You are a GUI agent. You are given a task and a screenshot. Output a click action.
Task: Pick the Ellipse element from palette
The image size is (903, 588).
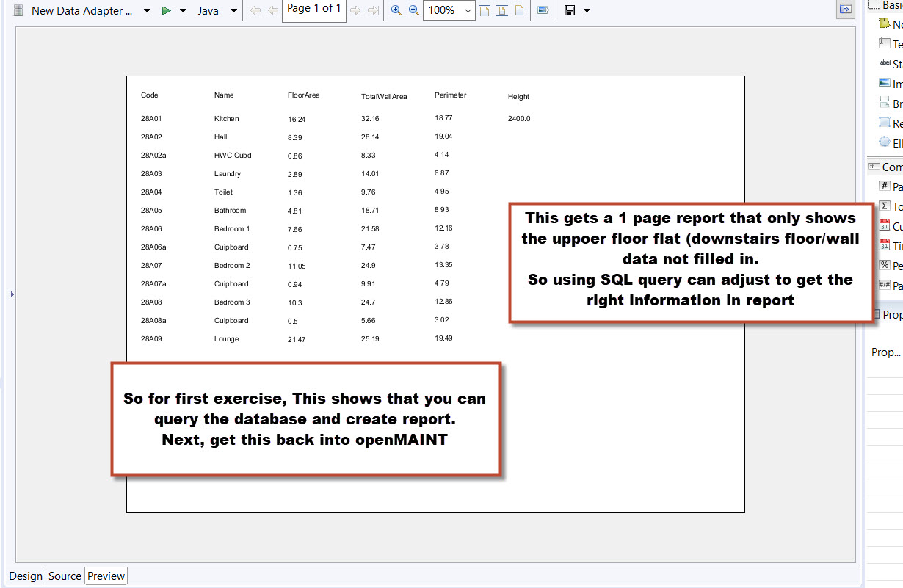coord(885,143)
